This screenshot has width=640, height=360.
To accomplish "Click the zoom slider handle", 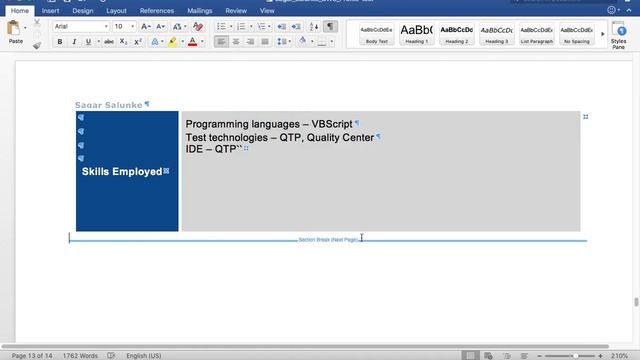I will 575,356.
